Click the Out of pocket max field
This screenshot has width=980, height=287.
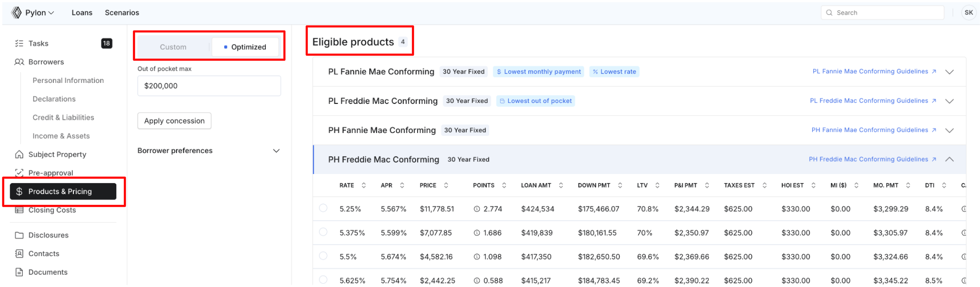pos(209,86)
